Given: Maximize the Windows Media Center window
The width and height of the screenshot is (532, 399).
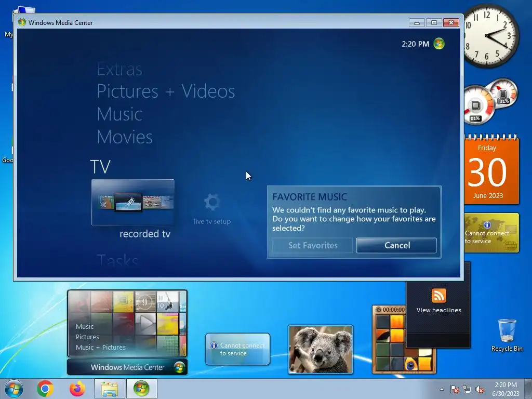Looking at the screenshot, I should pyautogui.click(x=434, y=23).
